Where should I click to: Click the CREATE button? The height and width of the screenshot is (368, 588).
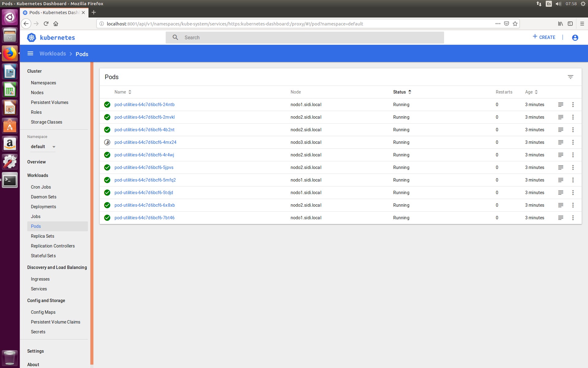(x=544, y=37)
